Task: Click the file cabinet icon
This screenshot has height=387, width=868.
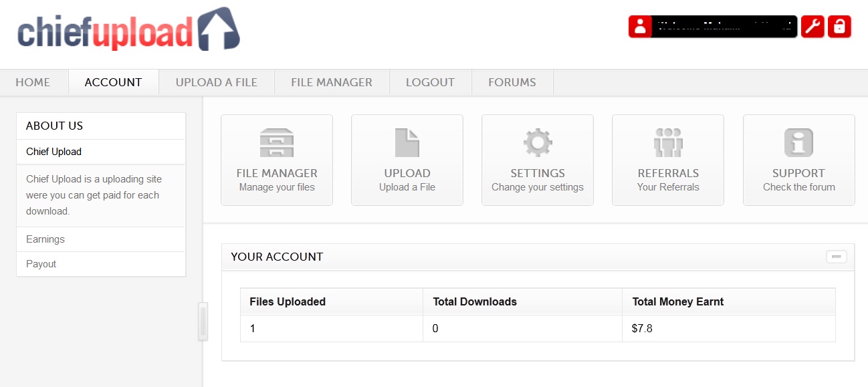Action: coord(277,142)
